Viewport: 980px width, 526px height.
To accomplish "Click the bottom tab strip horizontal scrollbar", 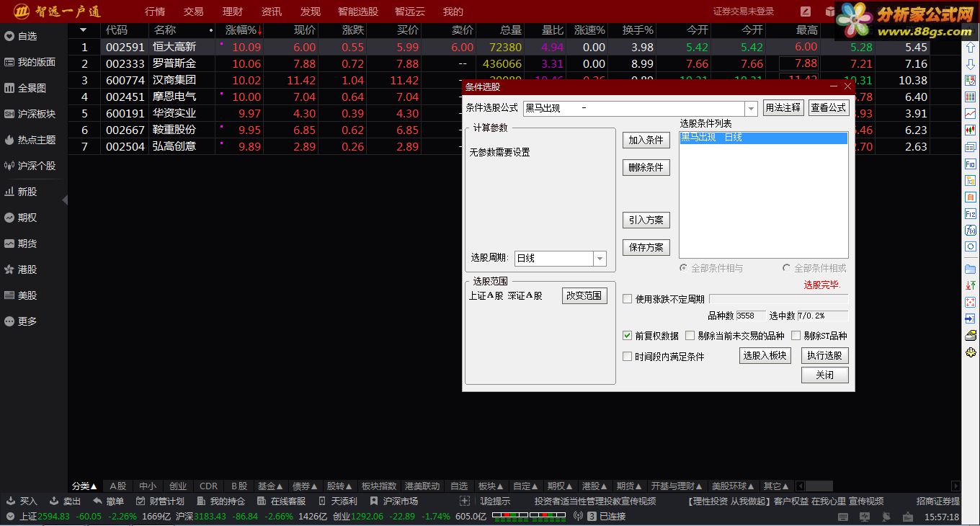I will [x=819, y=486].
